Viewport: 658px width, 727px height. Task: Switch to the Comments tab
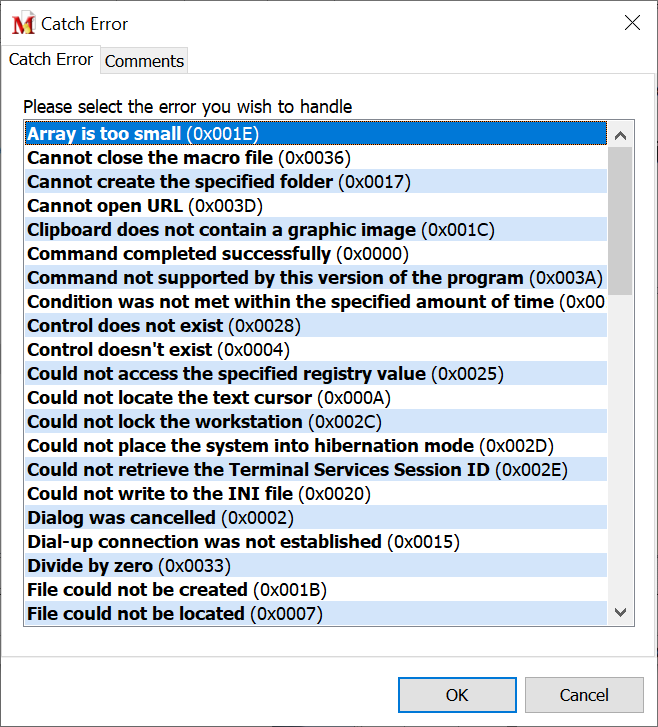[144, 61]
